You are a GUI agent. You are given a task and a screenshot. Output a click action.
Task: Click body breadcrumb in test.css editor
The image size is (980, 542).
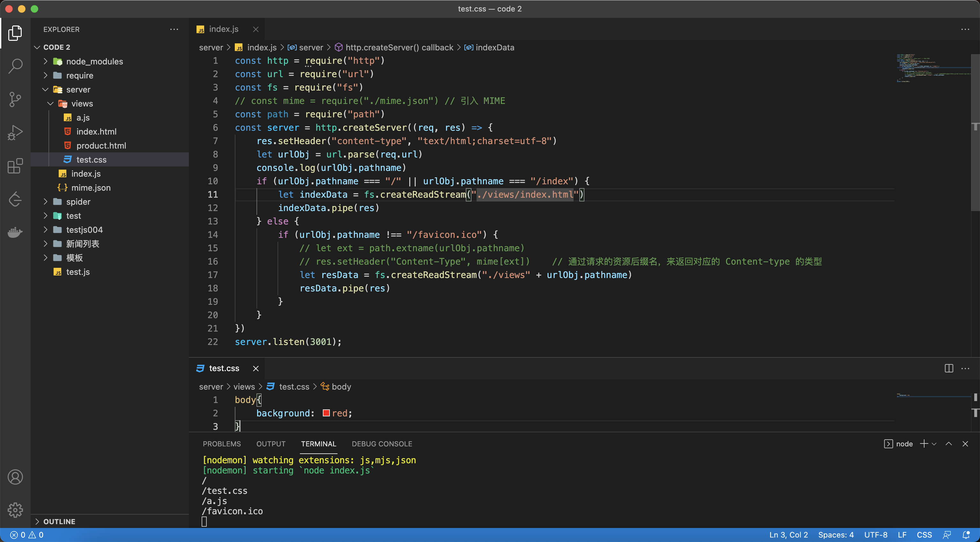coord(336,386)
